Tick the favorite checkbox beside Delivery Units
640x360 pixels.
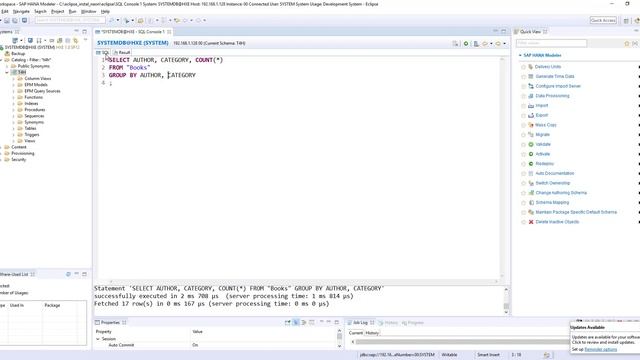[523, 67]
